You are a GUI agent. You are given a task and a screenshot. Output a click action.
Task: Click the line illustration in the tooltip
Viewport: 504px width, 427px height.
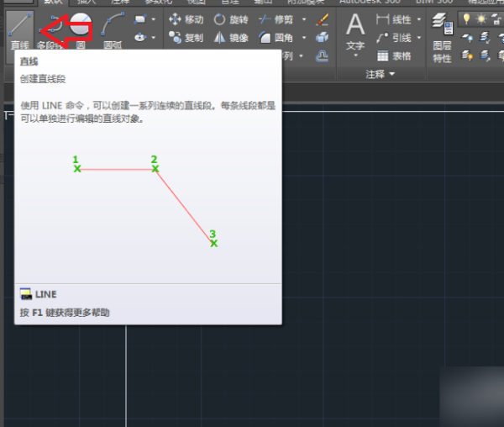click(146, 202)
